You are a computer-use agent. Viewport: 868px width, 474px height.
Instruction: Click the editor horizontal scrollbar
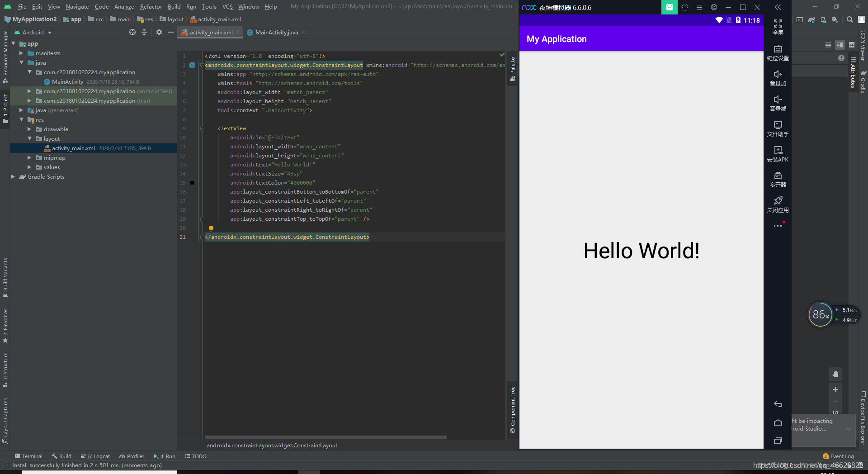(325, 437)
